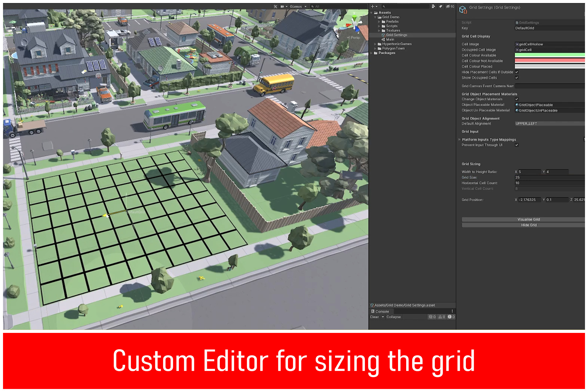The width and height of the screenshot is (588, 392).
Task: Open the Console tab
Action: pos(381,311)
